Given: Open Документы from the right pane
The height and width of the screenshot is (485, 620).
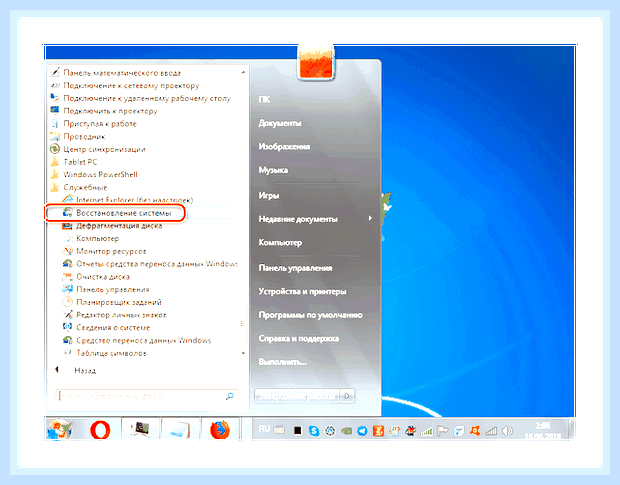Looking at the screenshot, I should [x=280, y=123].
